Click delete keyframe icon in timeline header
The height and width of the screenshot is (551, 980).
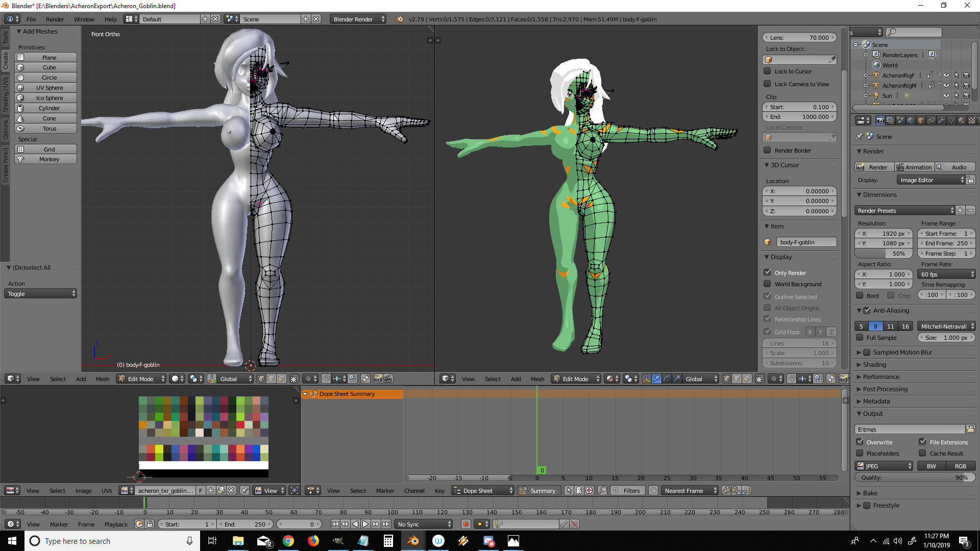pyautogui.click(x=574, y=524)
